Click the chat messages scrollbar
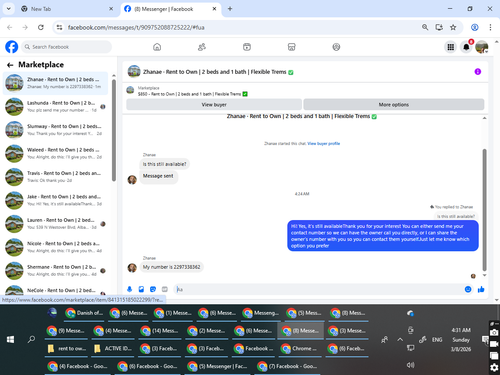The image size is (500, 375). click(x=484, y=210)
